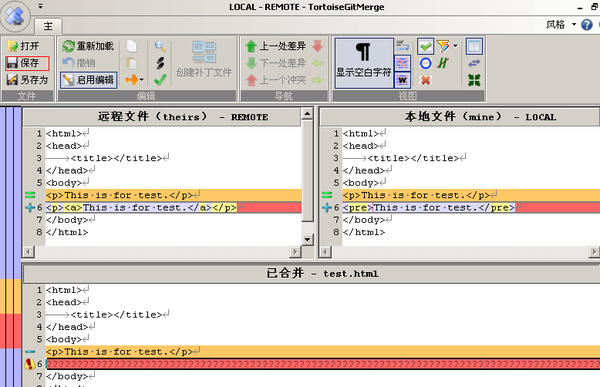Screen dimensions: 600x387
Task: Click mine line 6 with <pre> tags
Action: coord(471,207)
